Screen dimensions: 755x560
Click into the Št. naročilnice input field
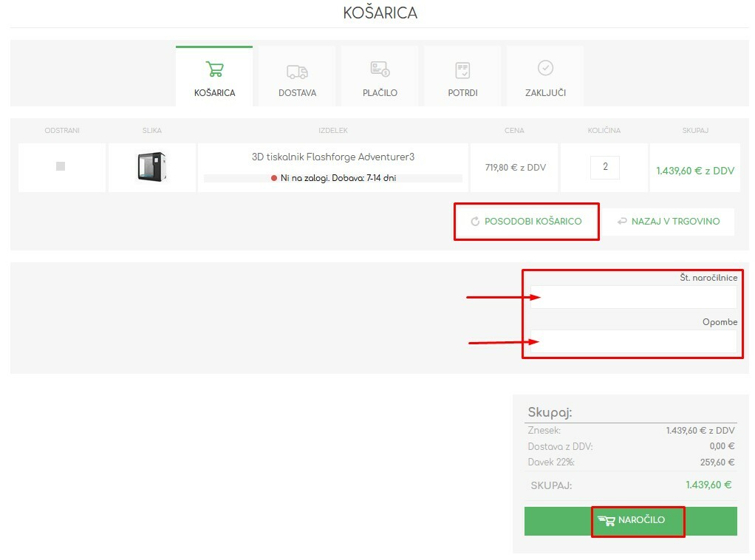click(x=633, y=297)
